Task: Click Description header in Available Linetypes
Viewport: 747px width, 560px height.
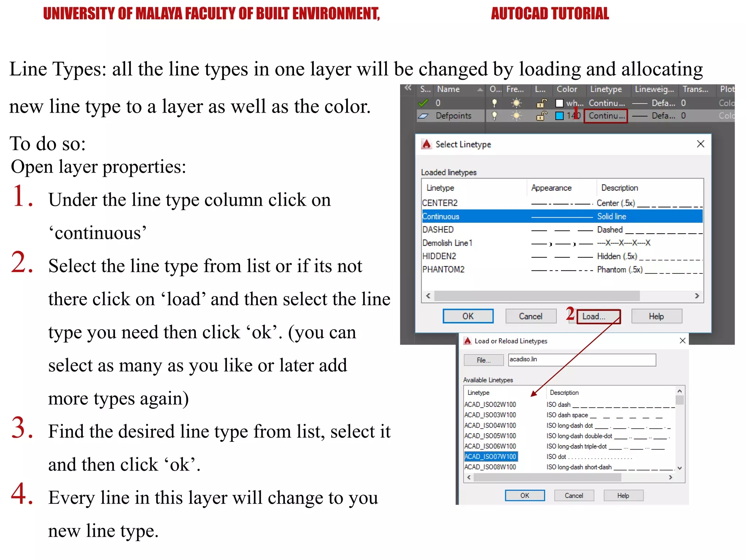Action: (564, 393)
